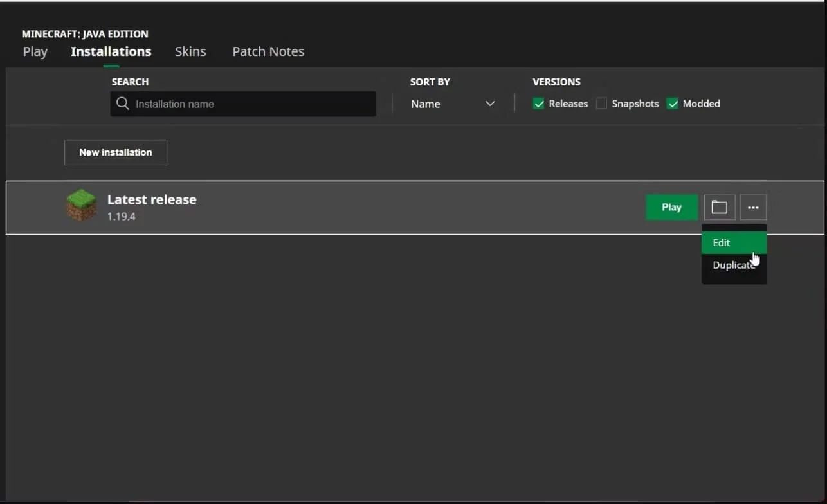Go to the Patch Notes tab
The image size is (827, 504).
[268, 51]
